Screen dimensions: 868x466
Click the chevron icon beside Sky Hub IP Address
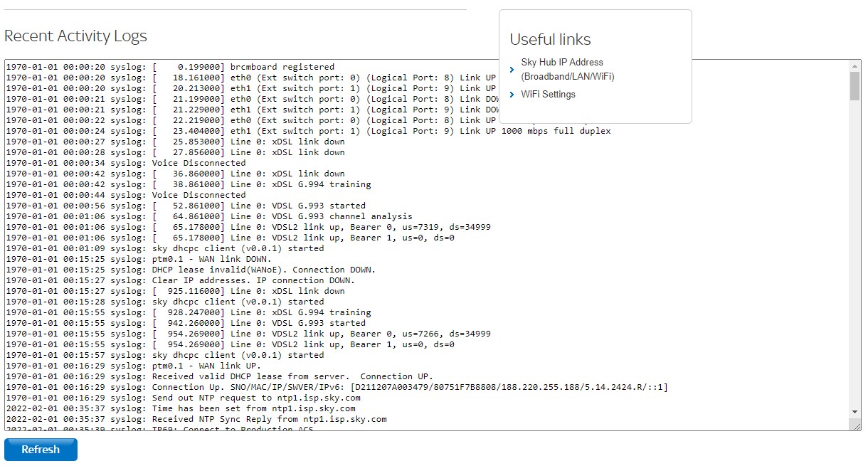[x=512, y=70]
